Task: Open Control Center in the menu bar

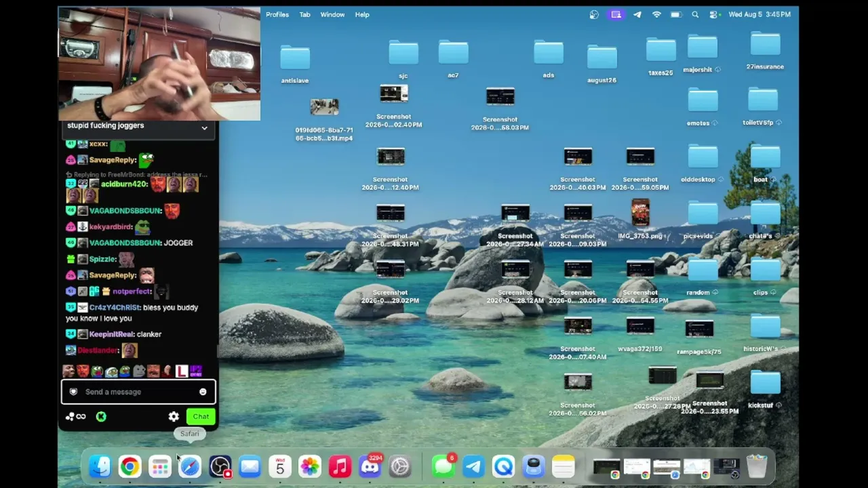Action: (x=714, y=14)
